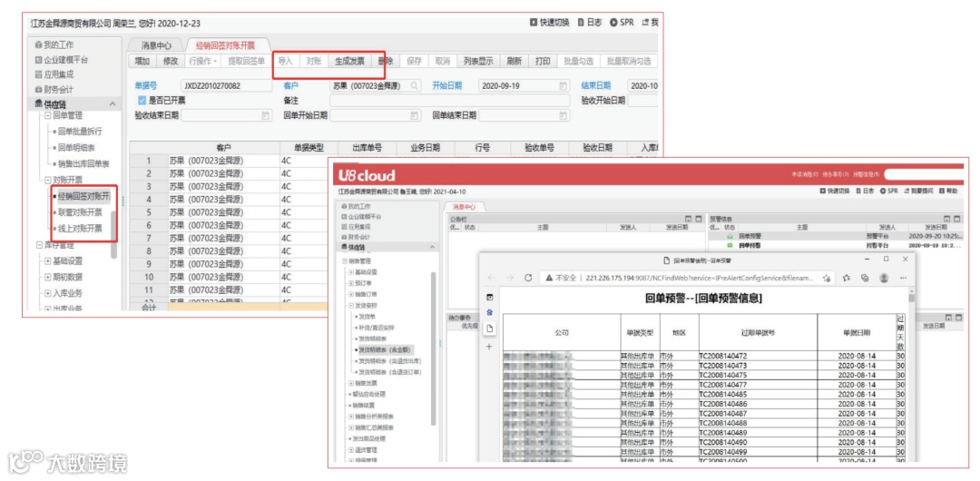Switch to the 消息中心 tab in back window
This screenshot has width=980, height=481.
pos(156,45)
